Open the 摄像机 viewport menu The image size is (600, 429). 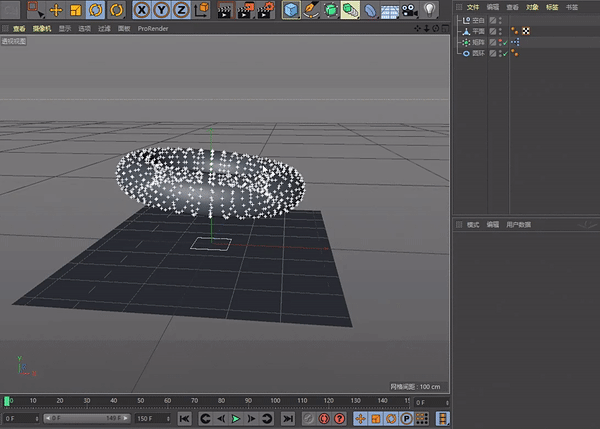(x=42, y=29)
